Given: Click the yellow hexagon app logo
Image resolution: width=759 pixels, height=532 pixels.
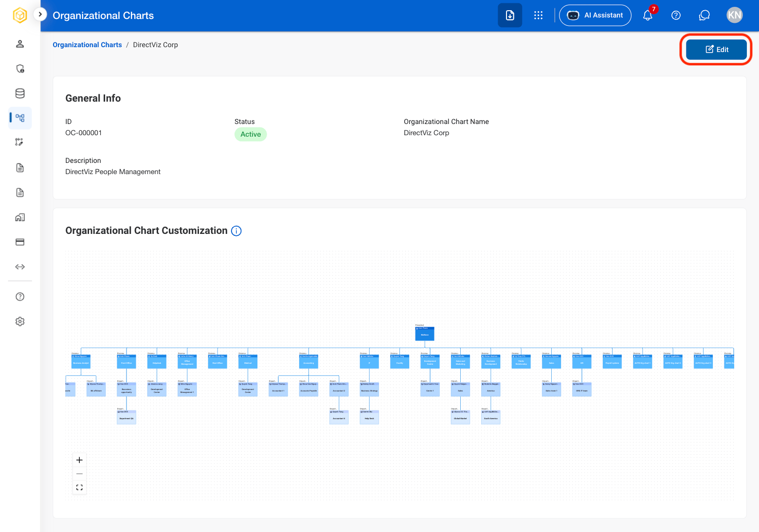Looking at the screenshot, I should coord(20,15).
